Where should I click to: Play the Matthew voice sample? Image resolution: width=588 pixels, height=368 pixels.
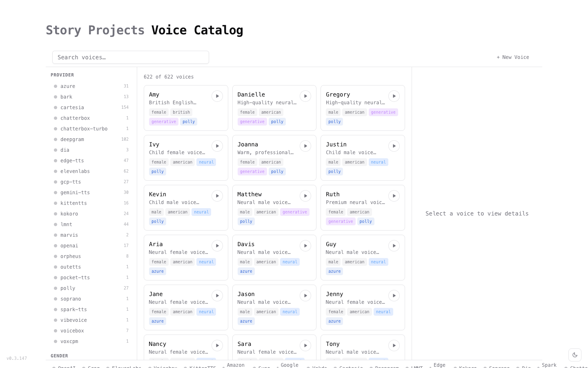coord(305,196)
